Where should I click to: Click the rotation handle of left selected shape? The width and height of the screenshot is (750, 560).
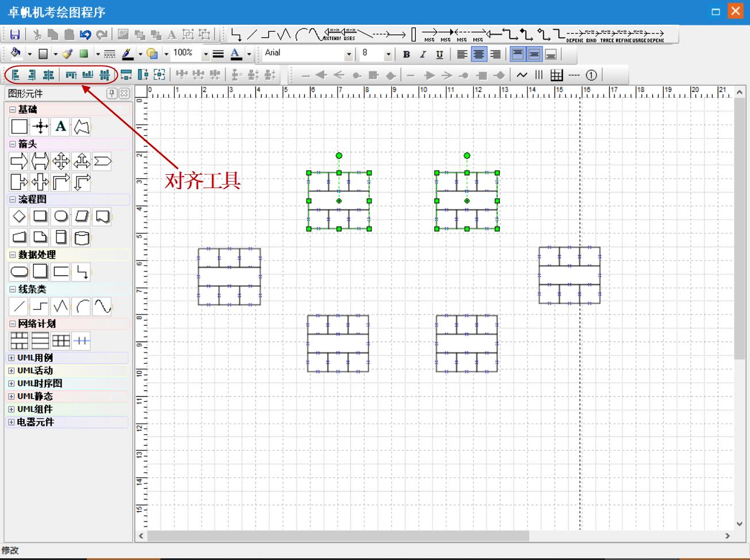tap(339, 155)
